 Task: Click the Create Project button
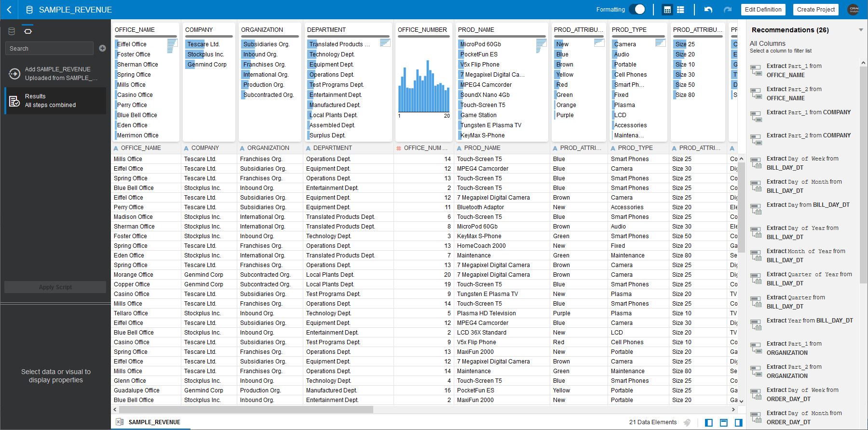click(x=816, y=10)
